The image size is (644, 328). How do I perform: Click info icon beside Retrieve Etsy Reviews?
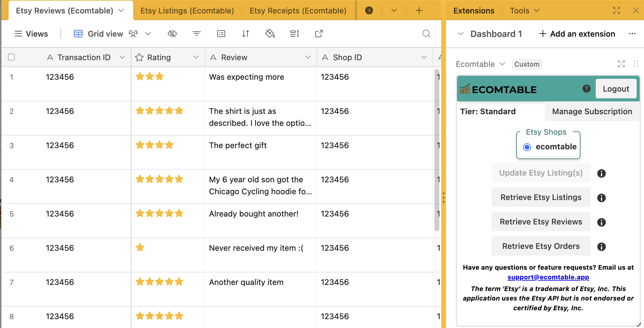point(601,222)
